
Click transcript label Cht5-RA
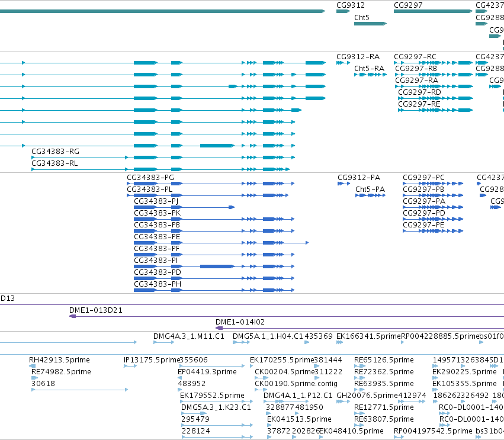click(x=369, y=69)
